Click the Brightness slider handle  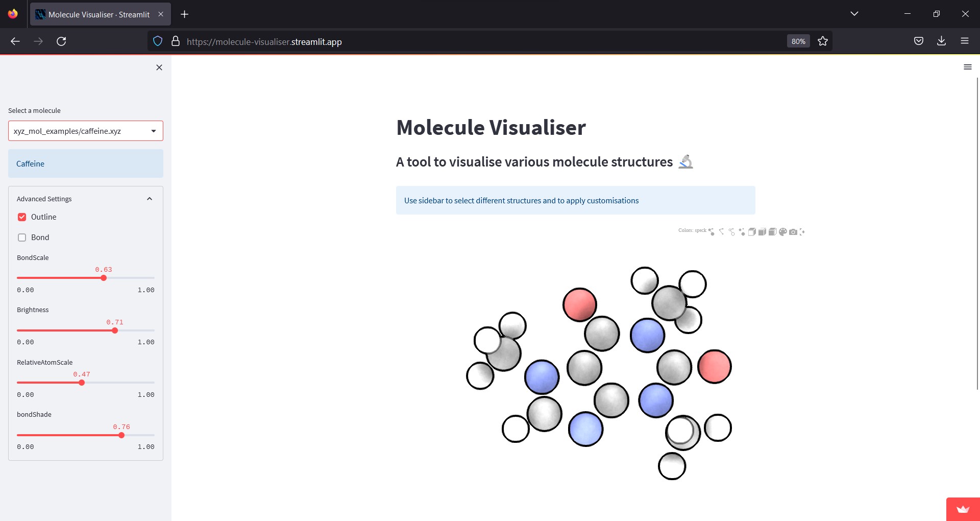point(115,330)
